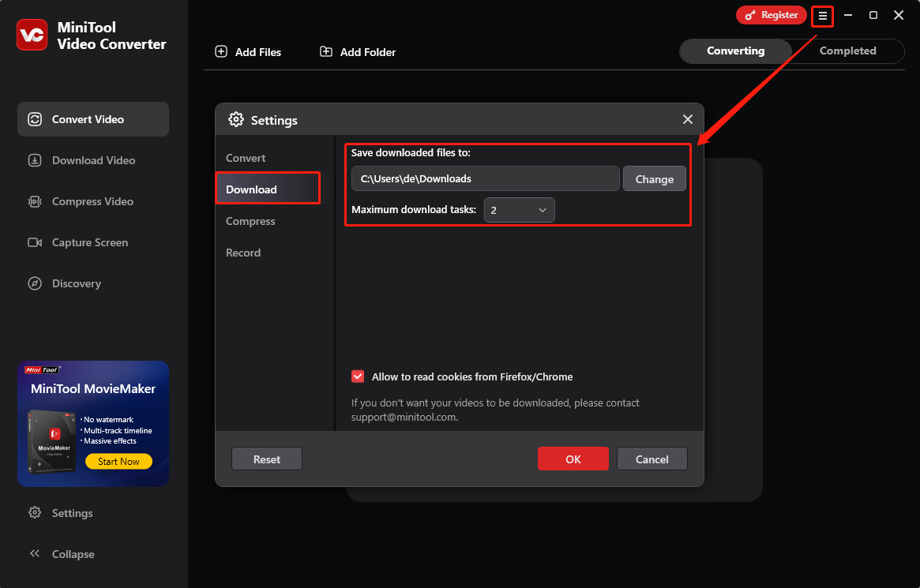Uncheck Allow to read cookies from Firefox/Chrome

357,376
